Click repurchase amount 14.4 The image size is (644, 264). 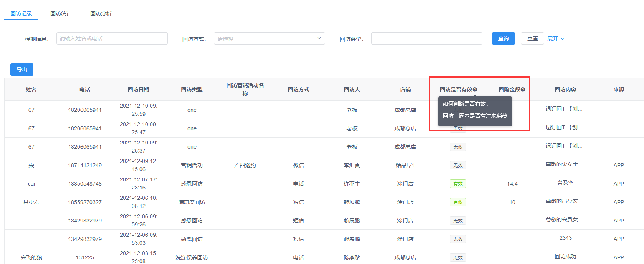[512, 184]
